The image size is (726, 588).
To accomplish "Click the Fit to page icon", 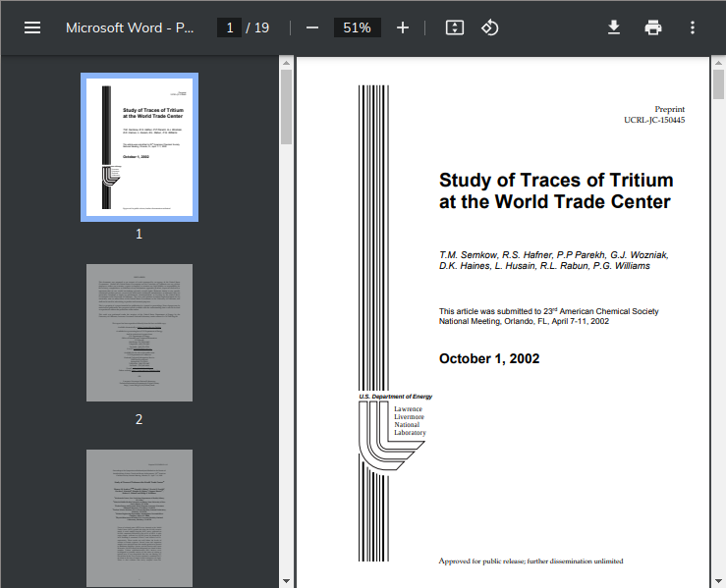I will pos(455,27).
